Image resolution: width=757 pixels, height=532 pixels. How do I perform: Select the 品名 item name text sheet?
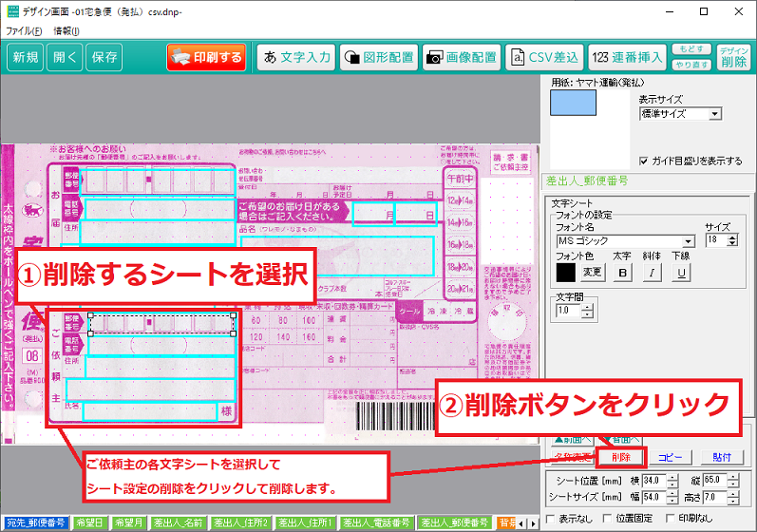click(337, 256)
